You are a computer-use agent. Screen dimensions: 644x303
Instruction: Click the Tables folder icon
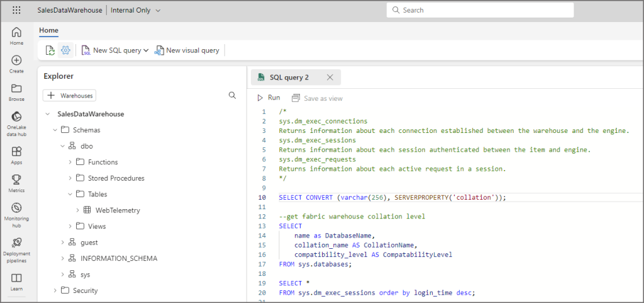click(x=80, y=194)
